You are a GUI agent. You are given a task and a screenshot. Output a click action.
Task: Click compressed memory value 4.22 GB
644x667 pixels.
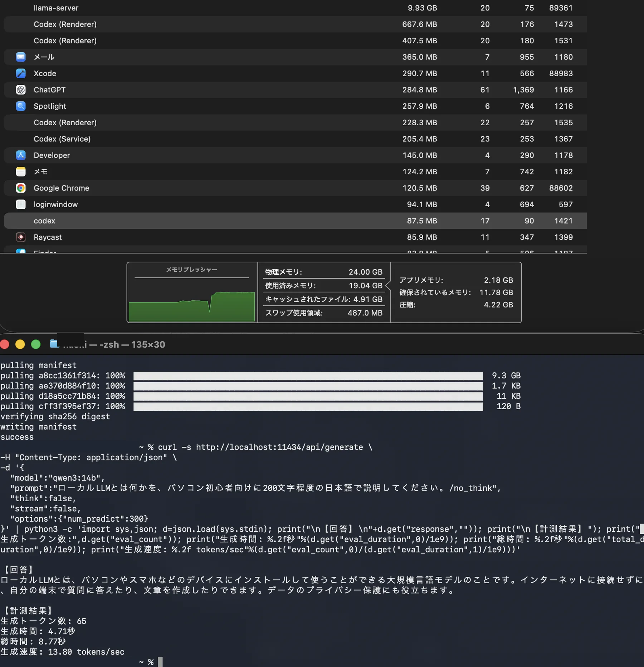(x=498, y=305)
